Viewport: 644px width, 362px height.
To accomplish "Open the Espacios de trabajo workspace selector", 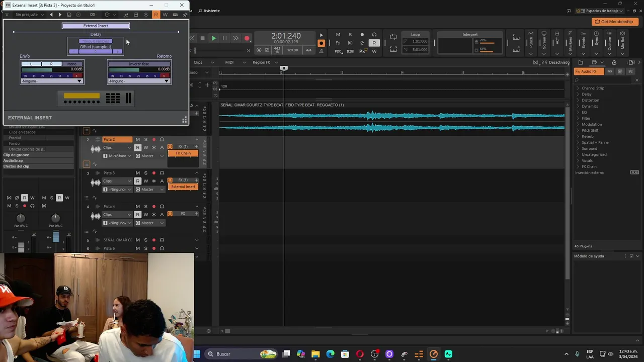I will pos(599,11).
